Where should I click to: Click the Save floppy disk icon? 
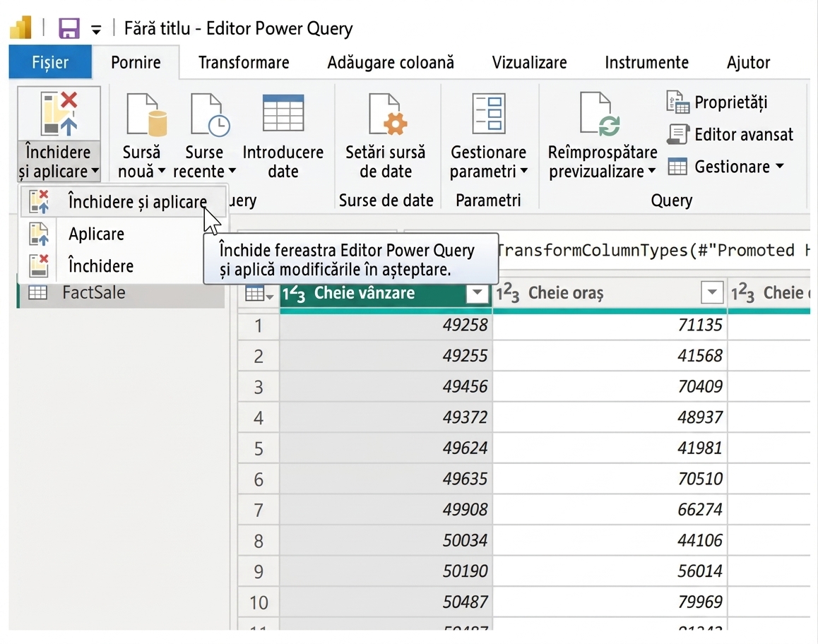69,28
